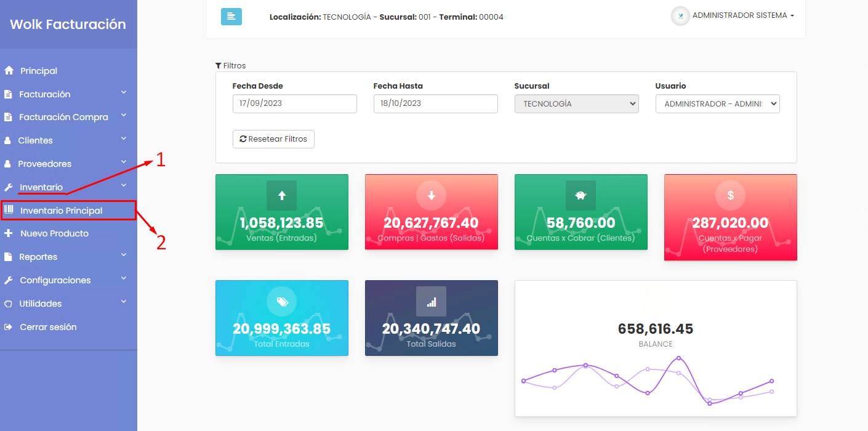Open the Compras | Gastos (Salidas) card
The width and height of the screenshot is (868, 431).
pyautogui.click(x=432, y=212)
